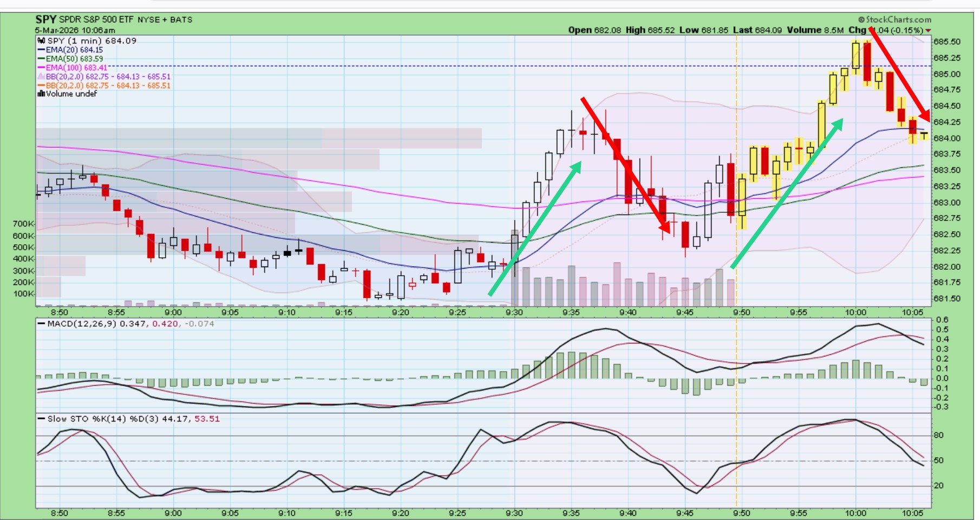Click the 50 level on the stochastic axis
The image size is (980, 520).
tap(939, 460)
